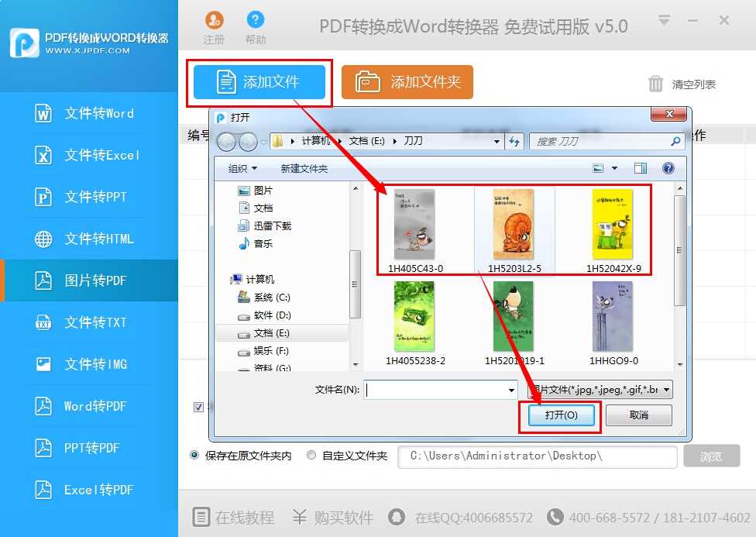Choose Word转PDF in the sidebar
The width and height of the screenshot is (756, 537).
point(89,406)
